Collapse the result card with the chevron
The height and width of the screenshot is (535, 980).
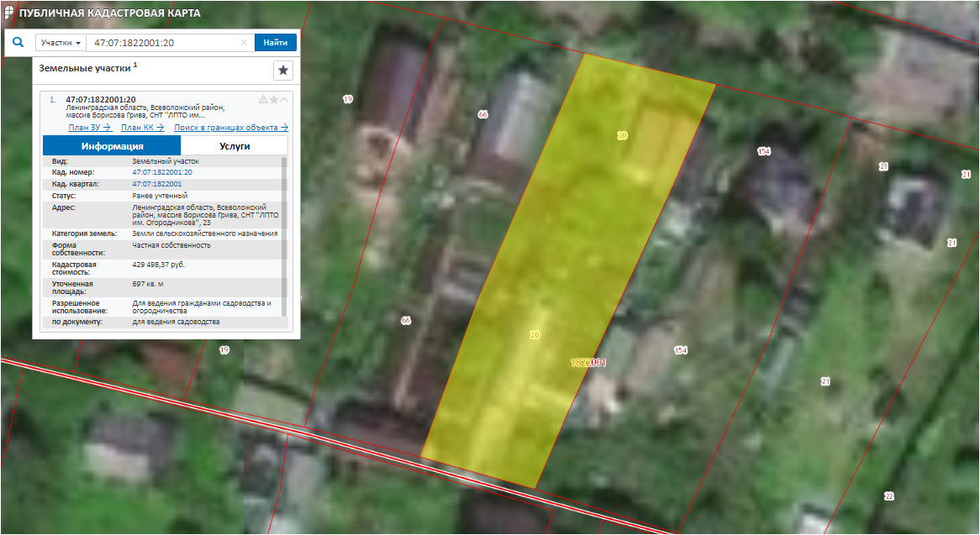tap(284, 99)
